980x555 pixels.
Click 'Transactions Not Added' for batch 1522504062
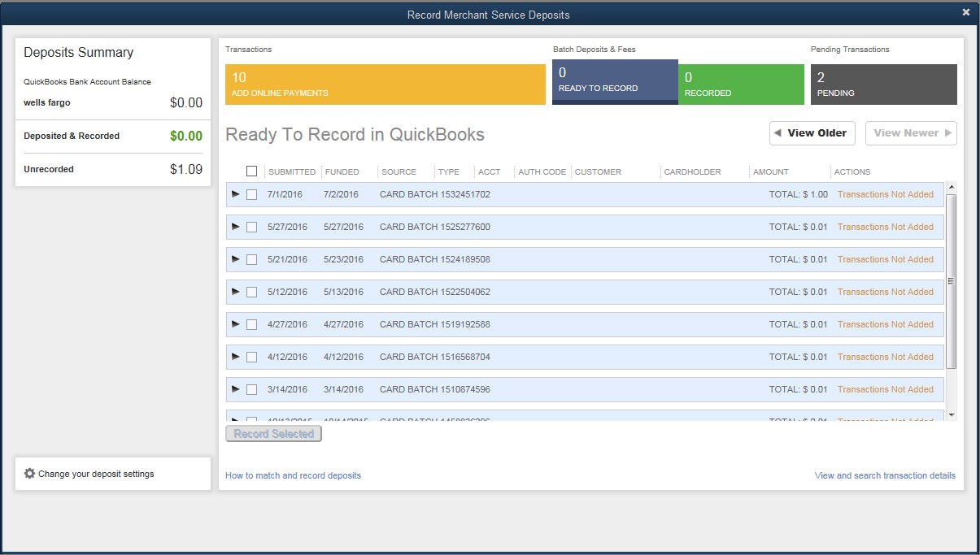pyautogui.click(x=886, y=292)
